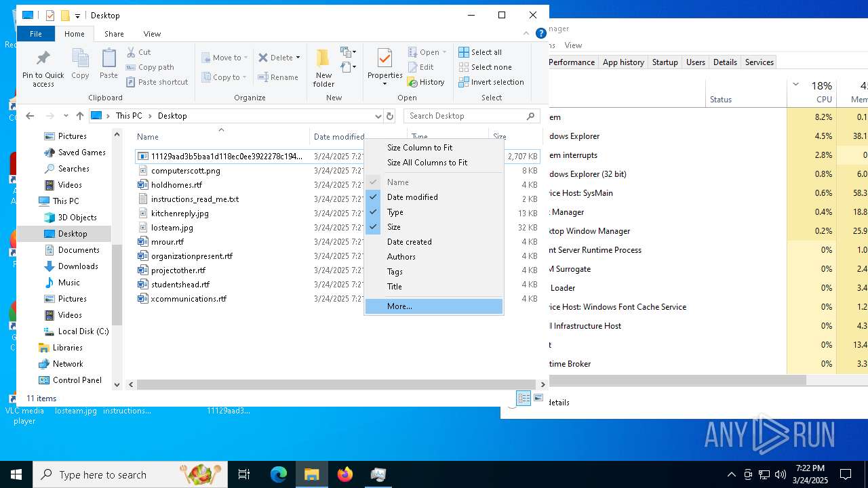Click Copy path in ribbon
The height and width of the screenshot is (488, 868).
tap(150, 67)
